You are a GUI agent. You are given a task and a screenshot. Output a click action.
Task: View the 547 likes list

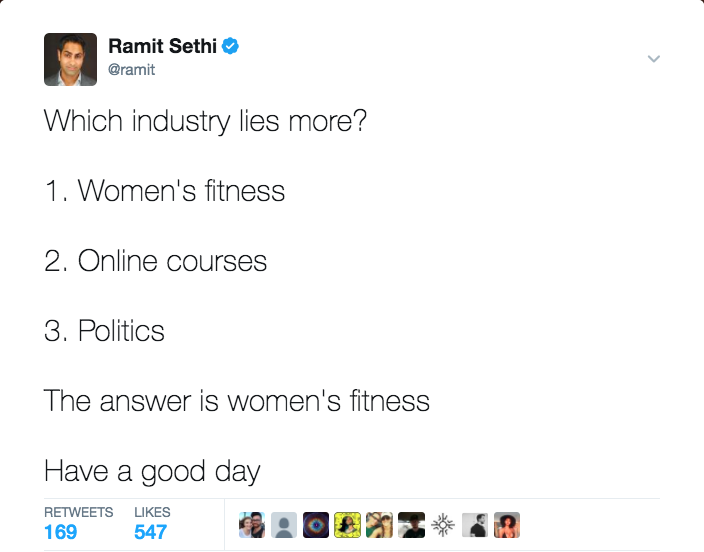(x=152, y=524)
